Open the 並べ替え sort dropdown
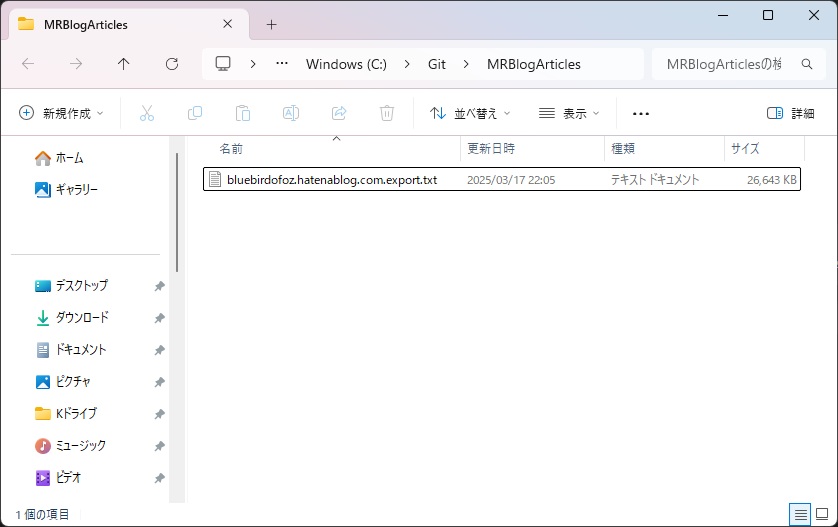Image resolution: width=838 pixels, height=527 pixels. pyautogui.click(x=470, y=113)
